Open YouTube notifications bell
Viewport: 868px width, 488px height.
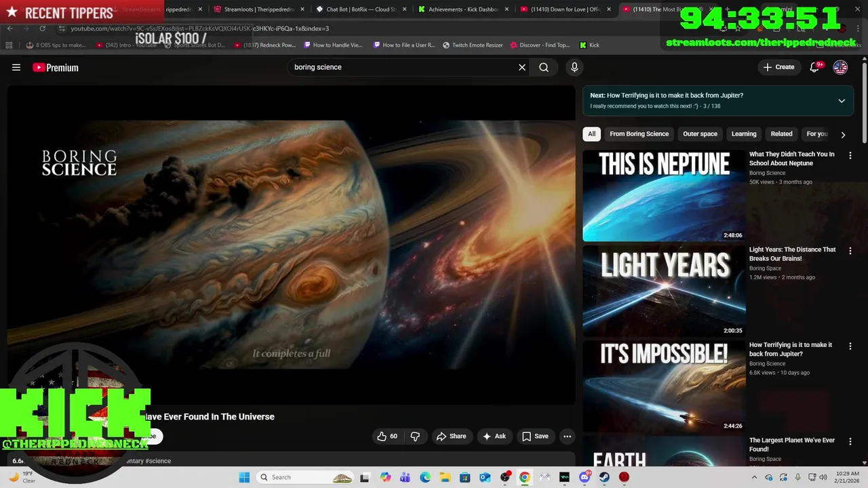[815, 67]
